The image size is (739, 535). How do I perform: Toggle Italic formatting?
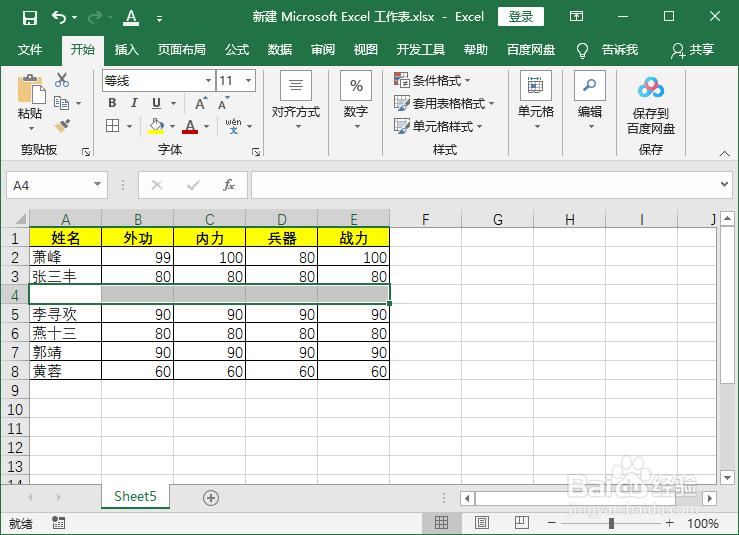[x=134, y=103]
